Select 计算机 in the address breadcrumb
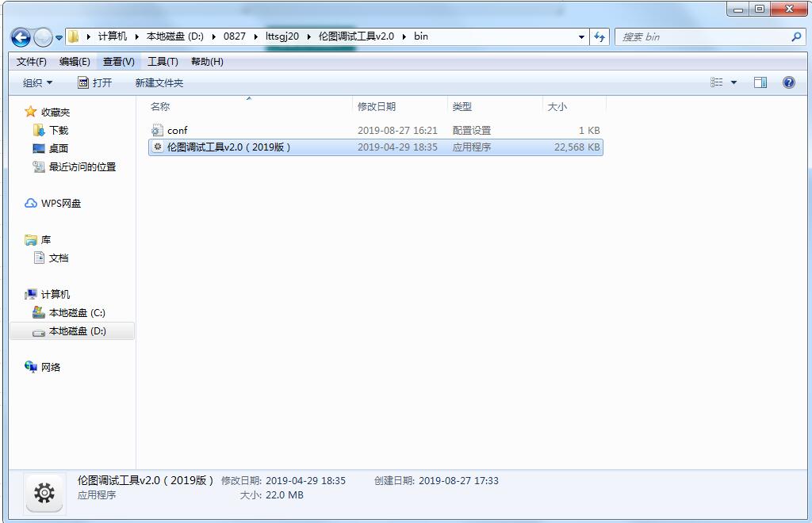 [x=113, y=36]
